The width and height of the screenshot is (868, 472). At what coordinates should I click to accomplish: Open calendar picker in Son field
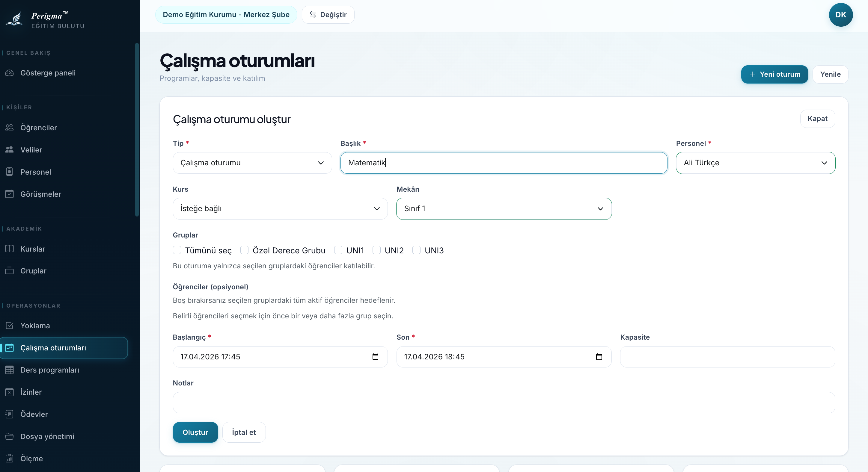(599, 356)
